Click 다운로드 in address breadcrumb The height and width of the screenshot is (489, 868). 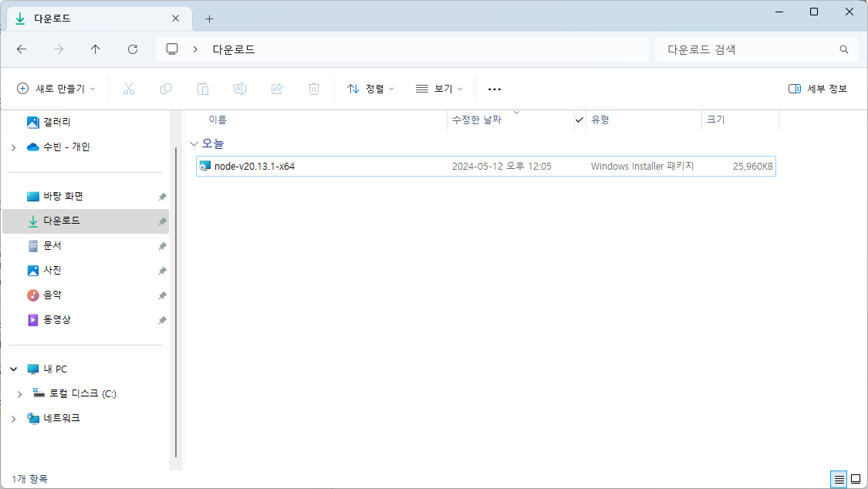tap(234, 49)
